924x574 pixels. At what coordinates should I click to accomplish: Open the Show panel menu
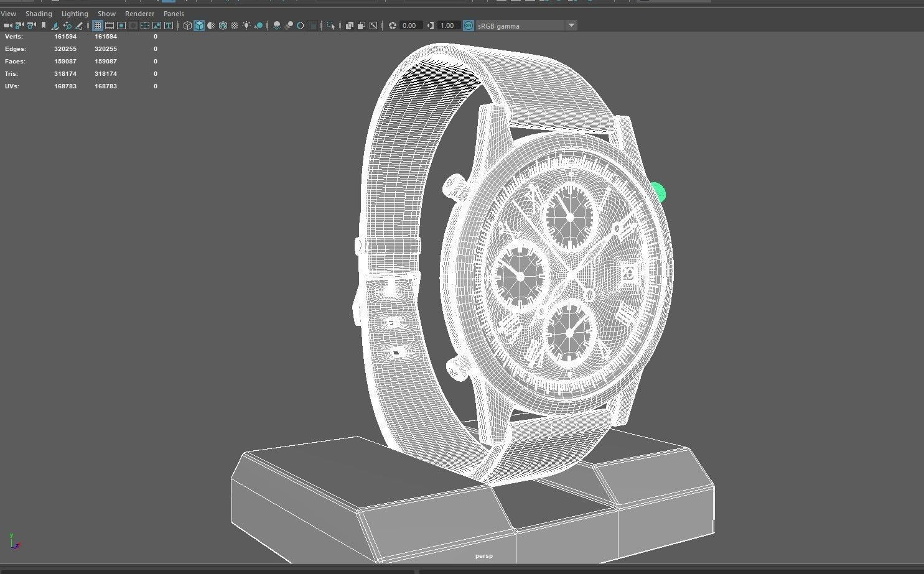106,14
